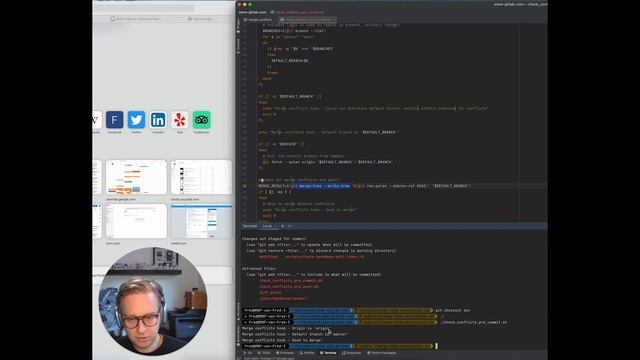Click untracked check_conflicts_pre_commit.sh file in terminal

(x=291, y=280)
